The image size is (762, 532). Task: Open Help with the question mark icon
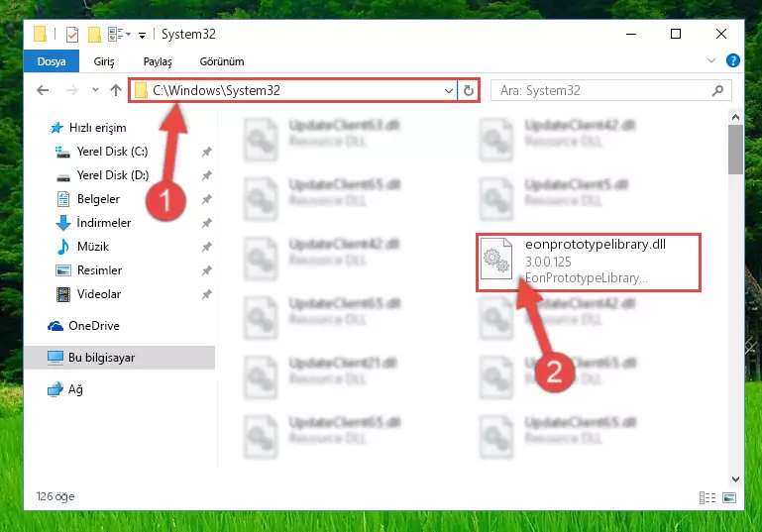click(x=733, y=60)
